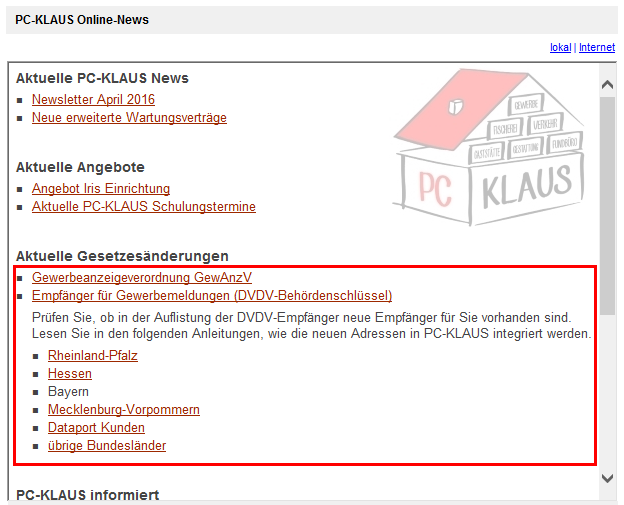The width and height of the screenshot is (624, 505).
Task: Switch to the lokal news view
Action: tap(560, 47)
